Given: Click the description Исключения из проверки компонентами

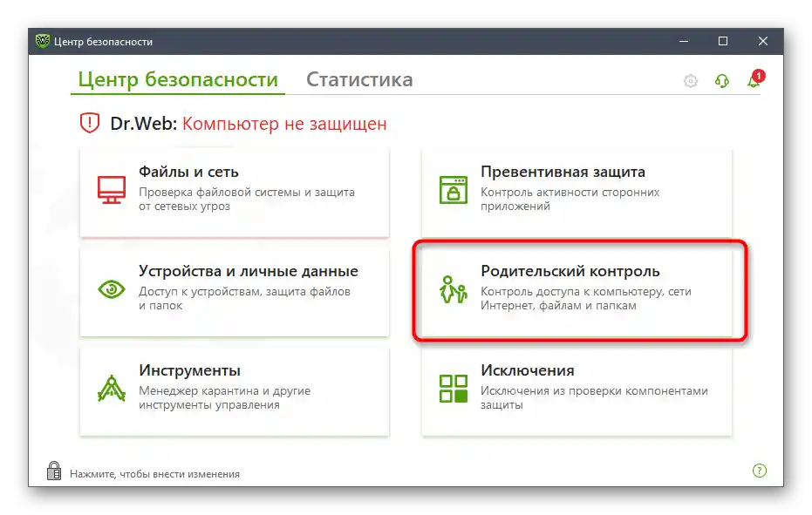Looking at the screenshot, I should [594, 390].
